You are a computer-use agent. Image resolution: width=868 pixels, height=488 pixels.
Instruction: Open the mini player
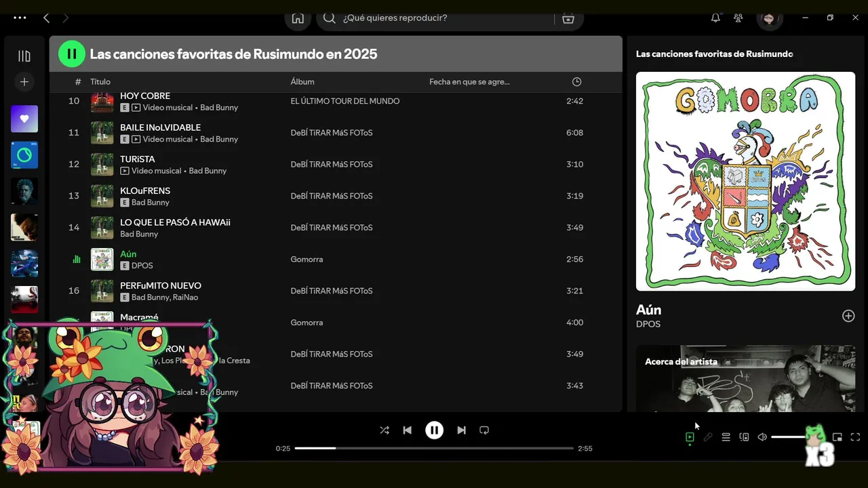pyautogui.click(x=837, y=437)
